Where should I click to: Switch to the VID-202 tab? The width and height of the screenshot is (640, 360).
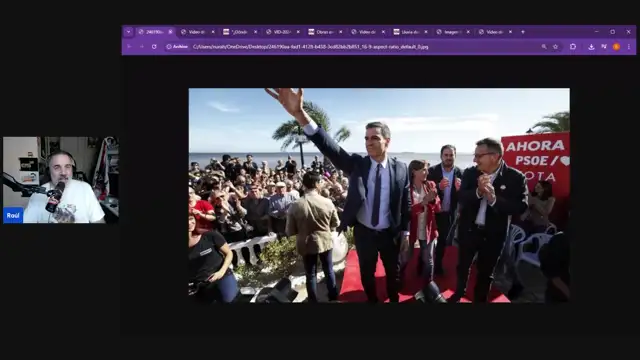pyautogui.click(x=282, y=32)
